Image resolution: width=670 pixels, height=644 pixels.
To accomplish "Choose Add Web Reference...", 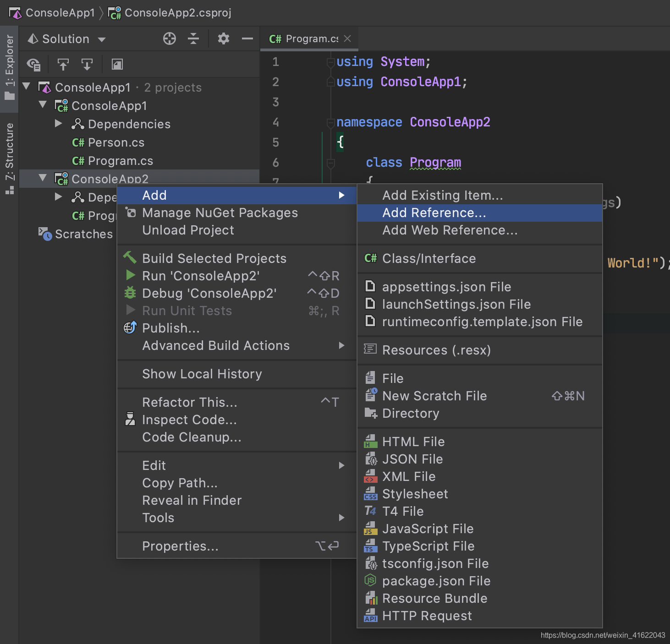I will pos(479,230).
